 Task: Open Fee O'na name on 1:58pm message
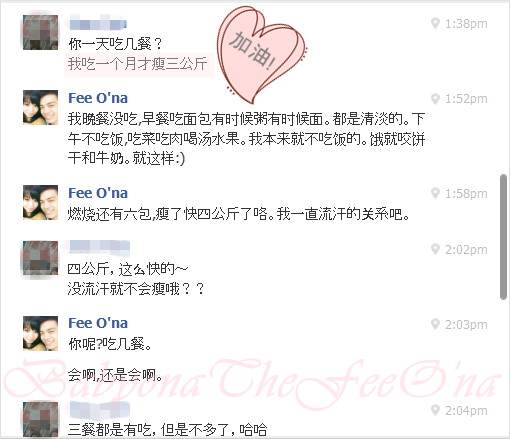pos(98,193)
